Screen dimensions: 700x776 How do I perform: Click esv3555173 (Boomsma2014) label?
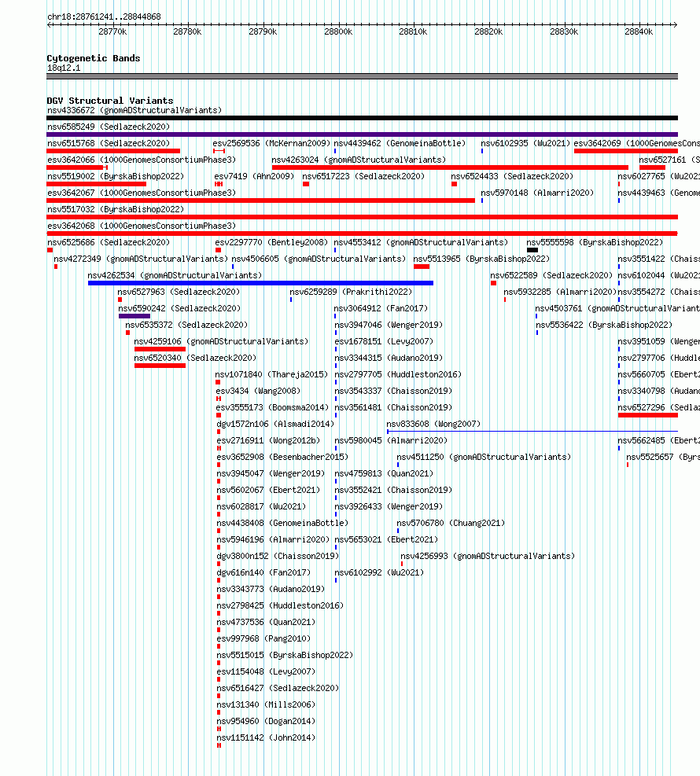click(x=272, y=407)
